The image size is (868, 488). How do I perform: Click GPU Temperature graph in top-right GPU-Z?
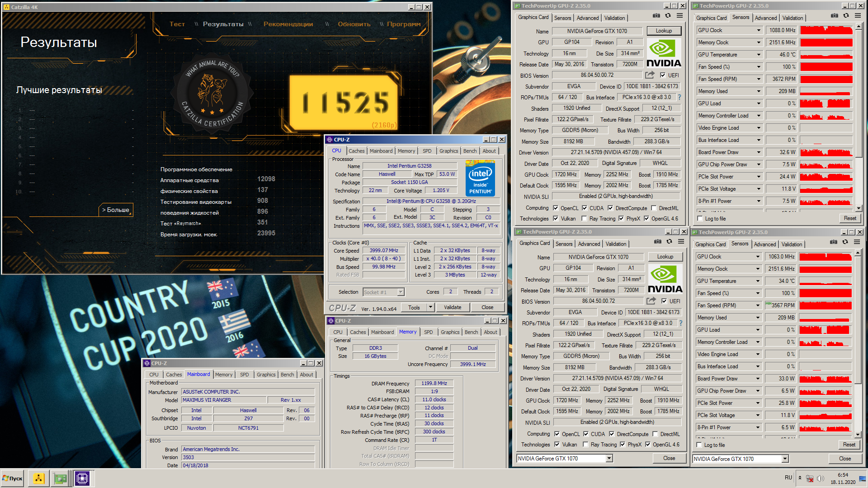(826, 55)
